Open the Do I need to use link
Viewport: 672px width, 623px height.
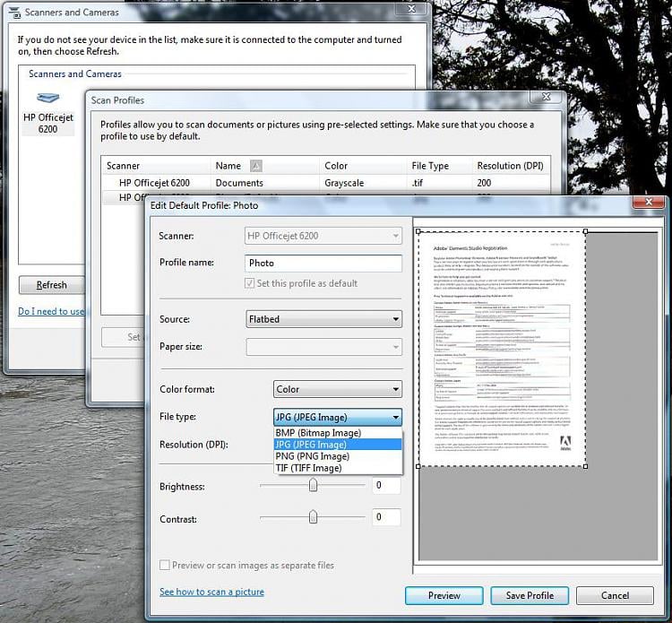51,311
